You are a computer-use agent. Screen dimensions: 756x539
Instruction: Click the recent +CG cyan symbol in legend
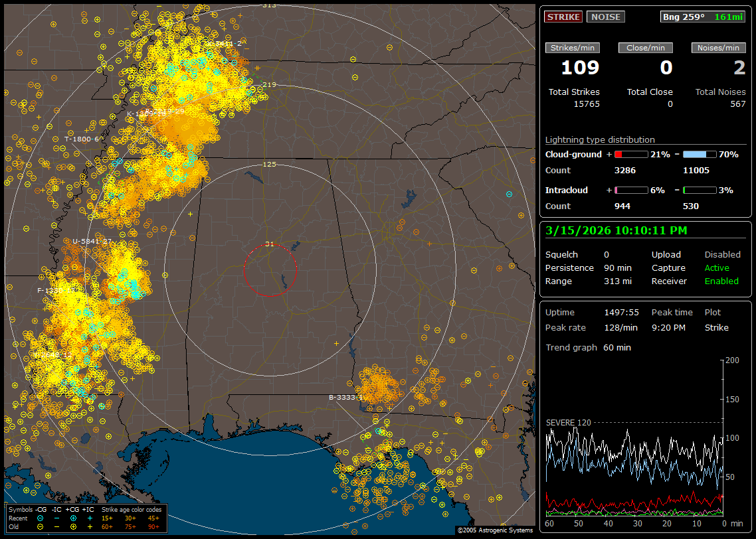coord(73,518)
